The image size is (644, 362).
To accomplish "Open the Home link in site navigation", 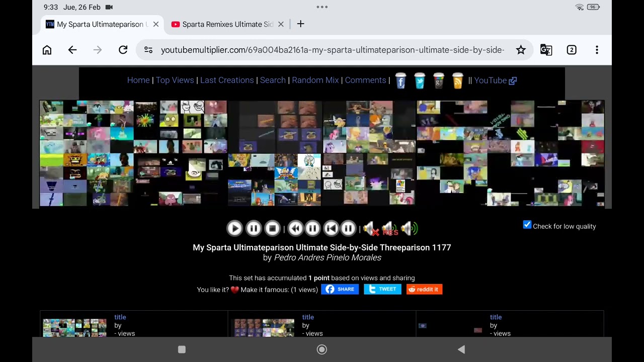I will pos(138,80).
